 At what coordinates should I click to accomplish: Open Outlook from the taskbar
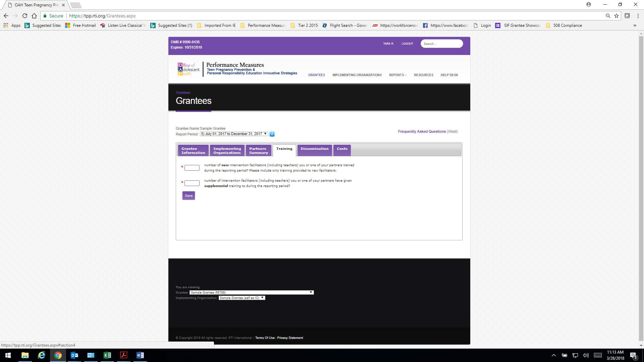[74, 355]
